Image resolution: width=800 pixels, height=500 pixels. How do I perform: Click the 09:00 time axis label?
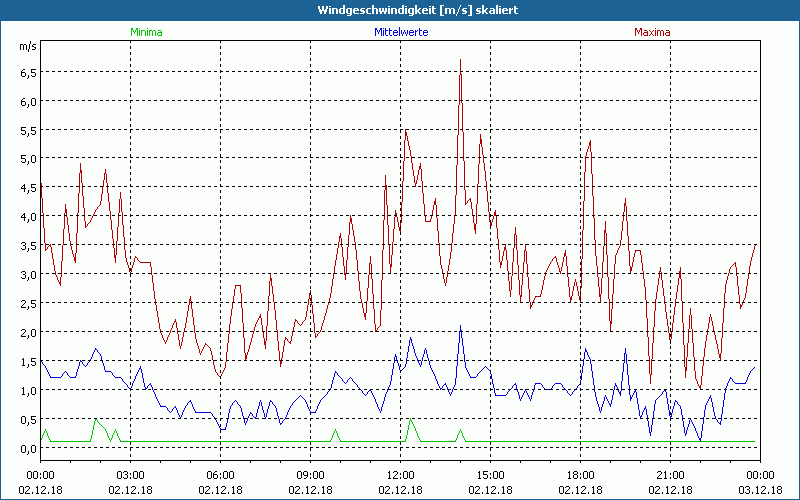point(310,475)
